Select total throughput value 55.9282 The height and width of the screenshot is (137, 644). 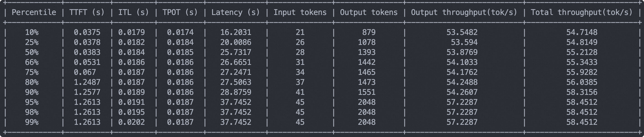[582, 72]
